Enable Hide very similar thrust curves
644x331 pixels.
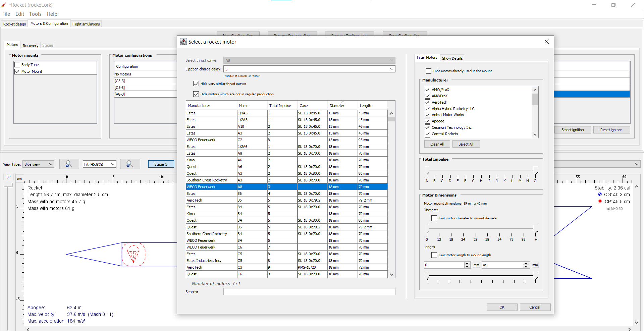196,84
